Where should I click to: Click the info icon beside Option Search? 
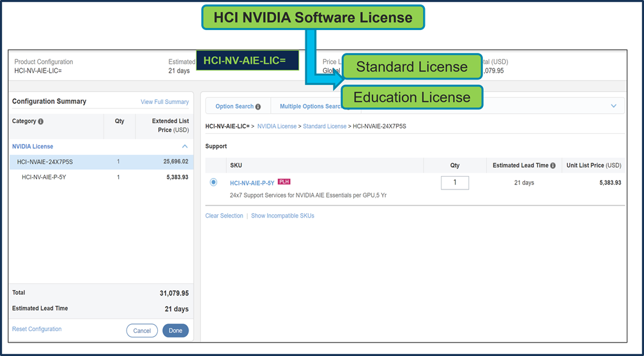tap(258, 107)
